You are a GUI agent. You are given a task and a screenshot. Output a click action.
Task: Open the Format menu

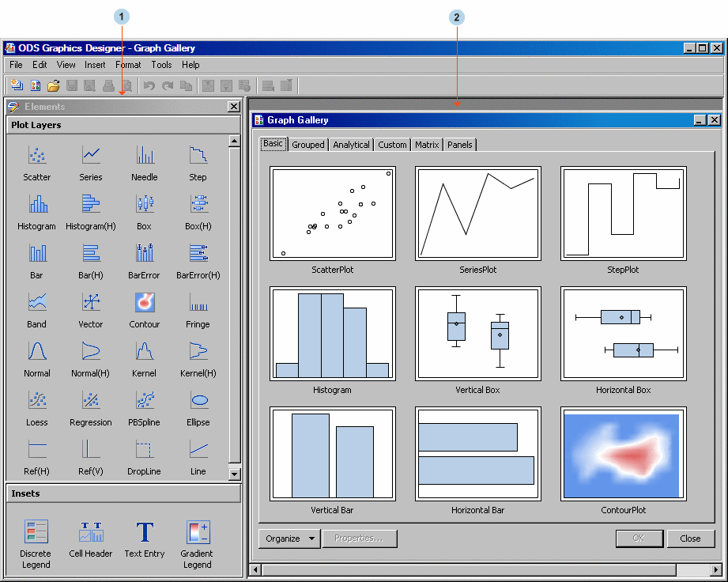coord(128,65)
